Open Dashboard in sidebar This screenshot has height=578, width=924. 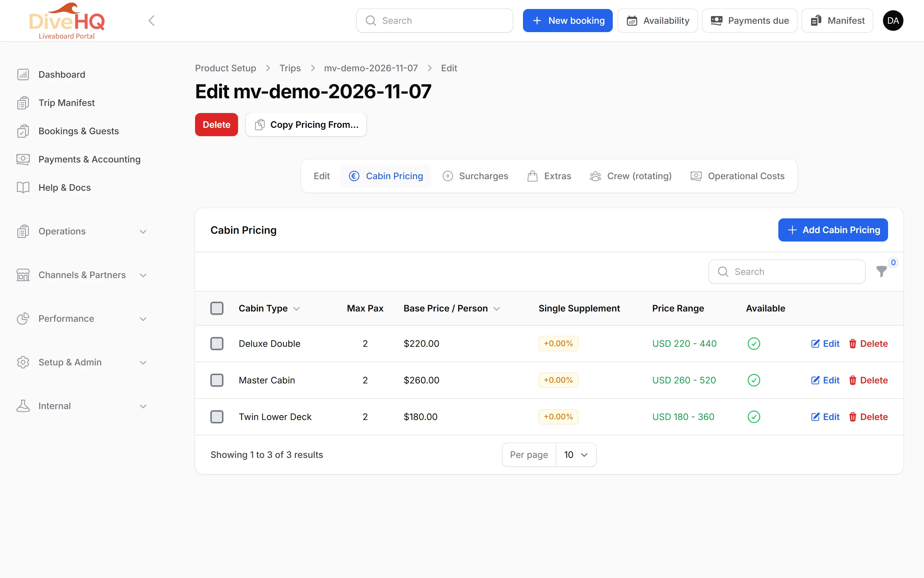[x=62, y=74]
